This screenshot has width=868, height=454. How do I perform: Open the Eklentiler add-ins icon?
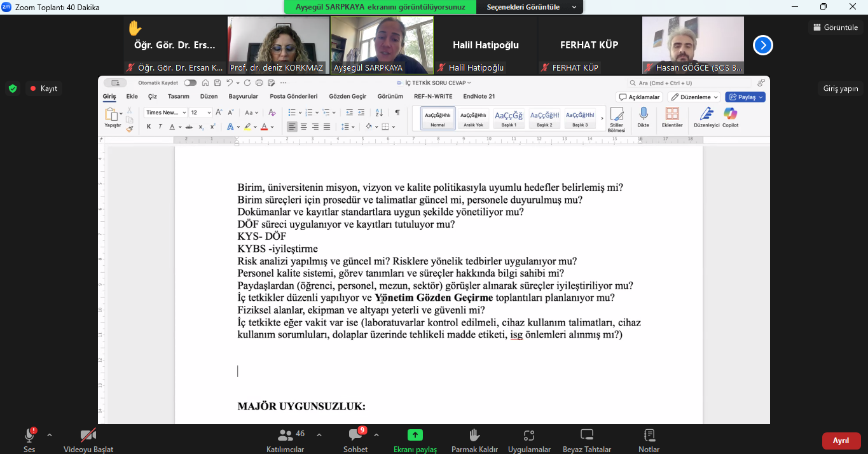672,114
